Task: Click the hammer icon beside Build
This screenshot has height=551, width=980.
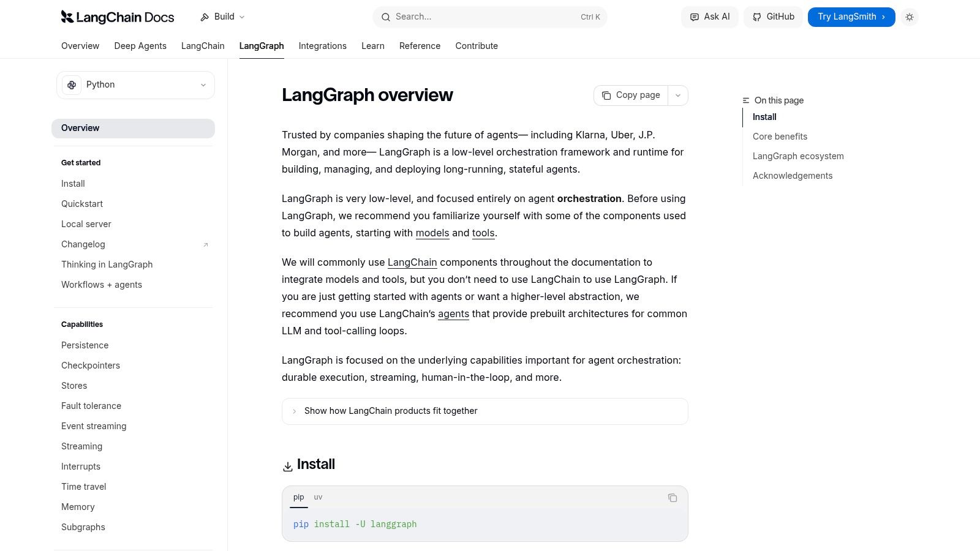Action: click(x=205, y=17)
